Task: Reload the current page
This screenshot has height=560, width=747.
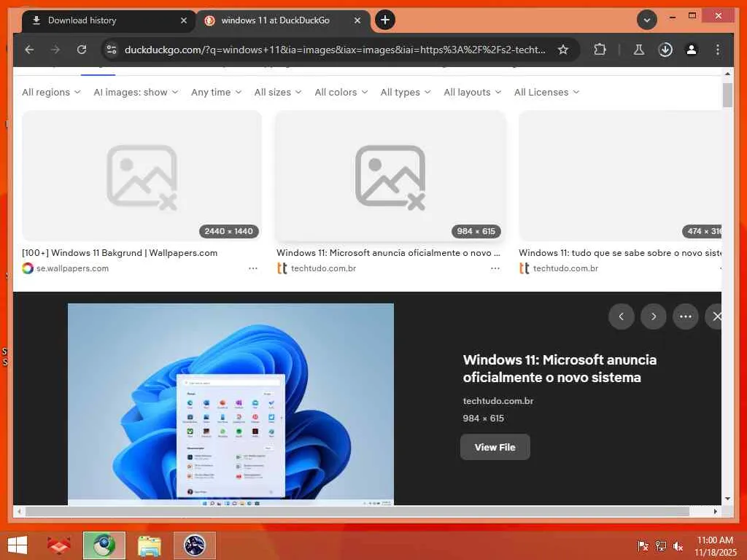Action: (82, 50)
